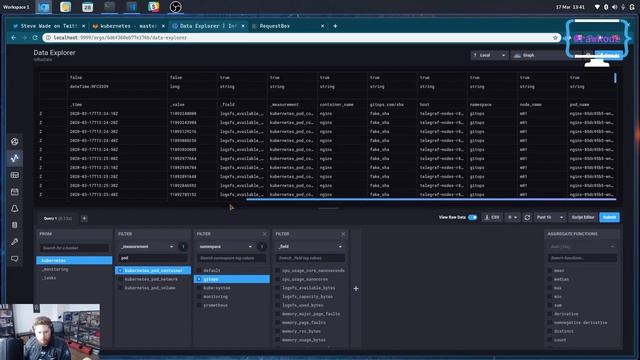Switch to the kubernetes master tab
This screenshot has width=640, height=360.
coord(128,26)
